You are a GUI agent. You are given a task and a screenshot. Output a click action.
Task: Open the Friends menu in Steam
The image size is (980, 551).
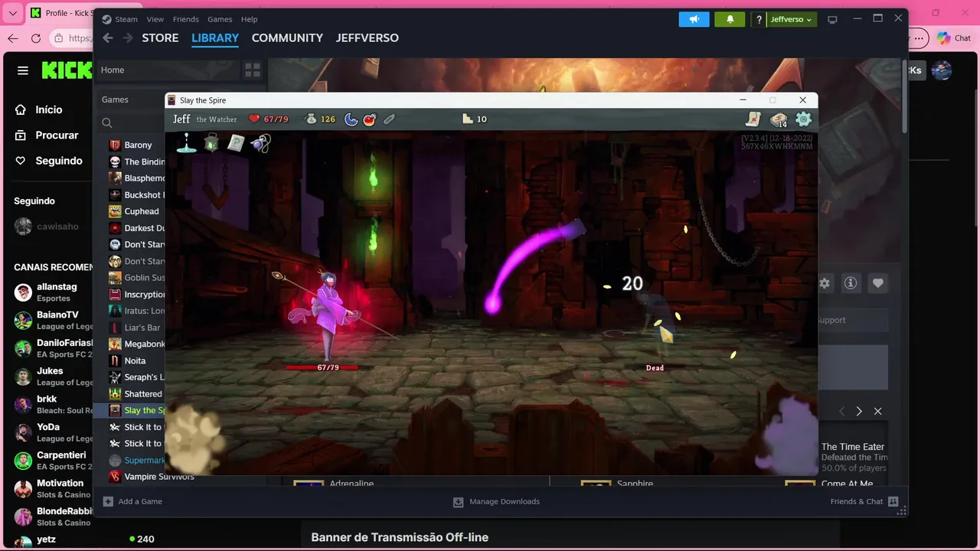pos(185,19)
